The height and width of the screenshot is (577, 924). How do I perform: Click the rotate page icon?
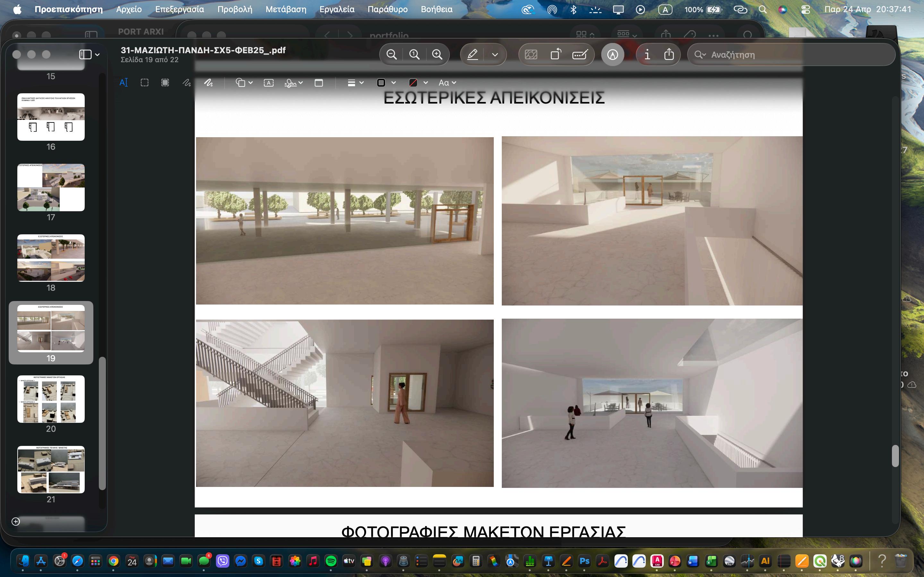point(556,54)
